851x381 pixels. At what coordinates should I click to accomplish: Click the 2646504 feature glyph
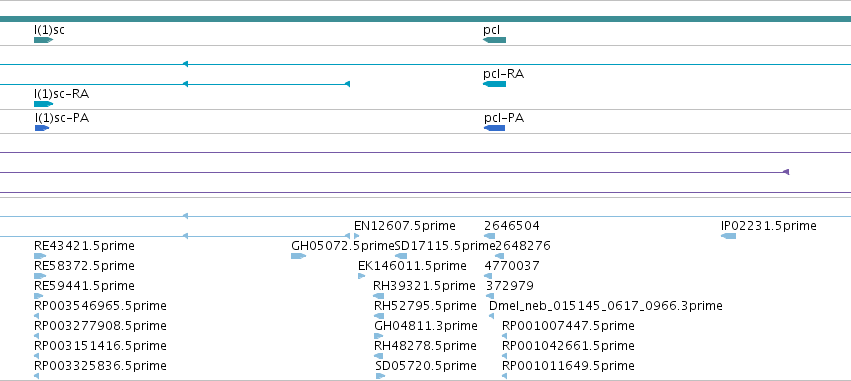coord(490,236)
